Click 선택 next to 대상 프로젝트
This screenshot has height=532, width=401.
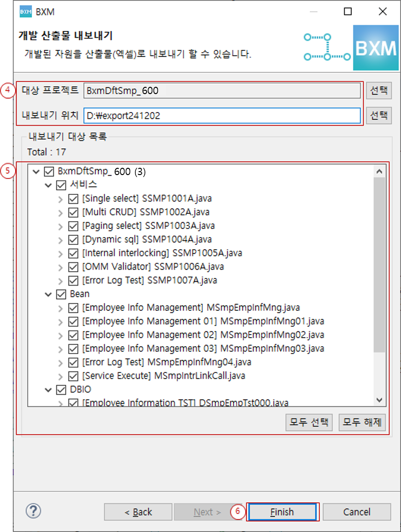pos(379,91)
